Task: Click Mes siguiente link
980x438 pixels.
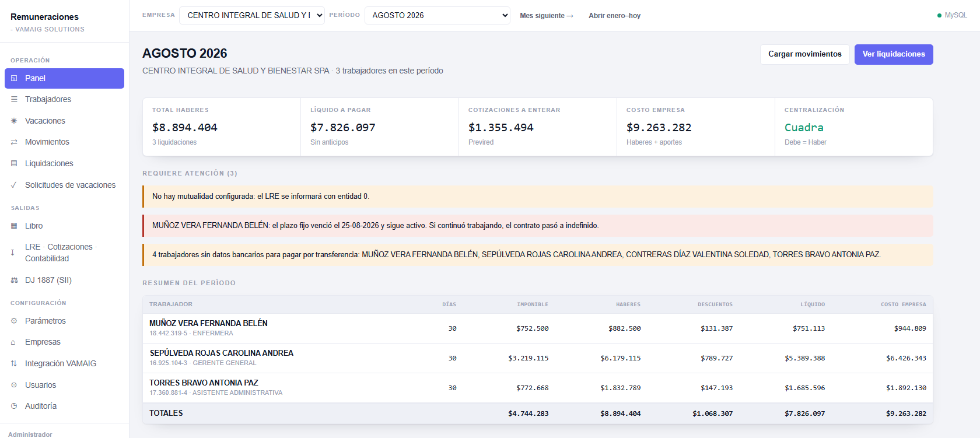Action: pyautogui.click(x=547, y=16)
